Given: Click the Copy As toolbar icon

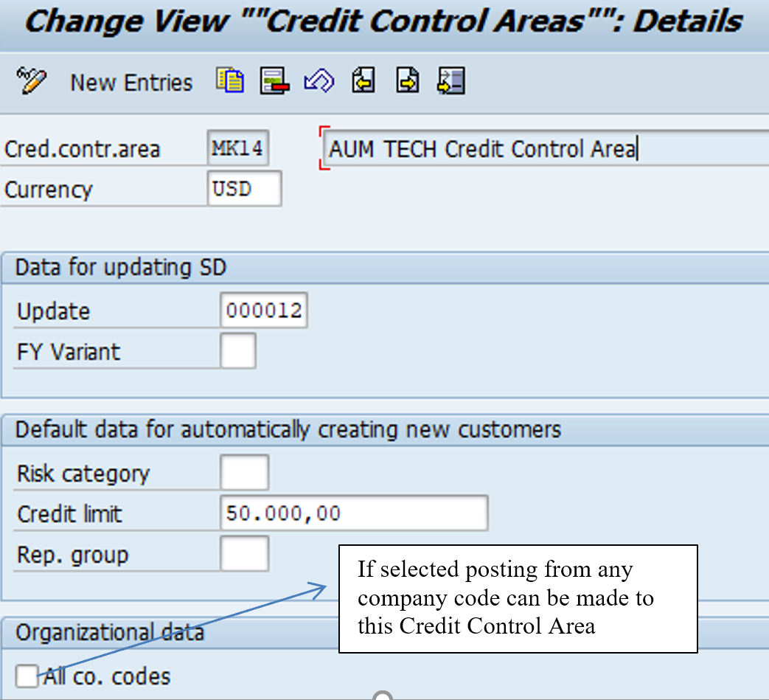Looking at the screenshot, I should pyautogui.click(x=230, y=81).
